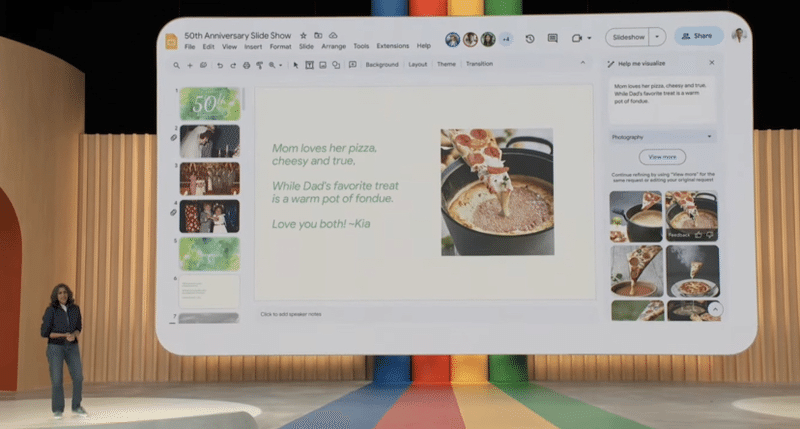
Task: Click the Share button
Action: (698, 36)
